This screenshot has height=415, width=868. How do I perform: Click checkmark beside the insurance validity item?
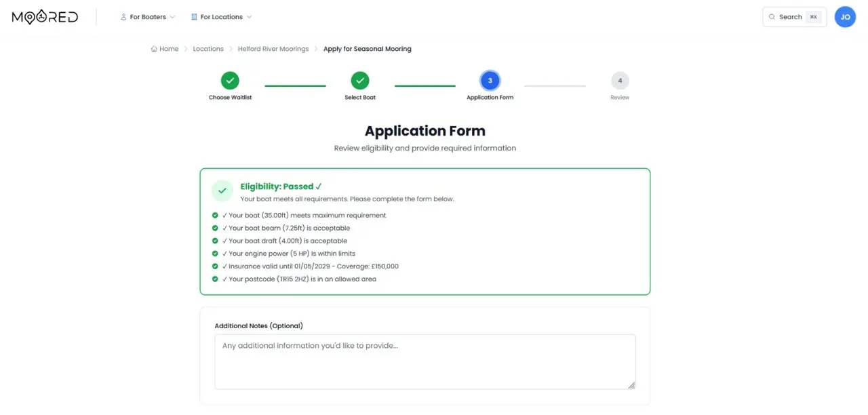click(216, 266)
